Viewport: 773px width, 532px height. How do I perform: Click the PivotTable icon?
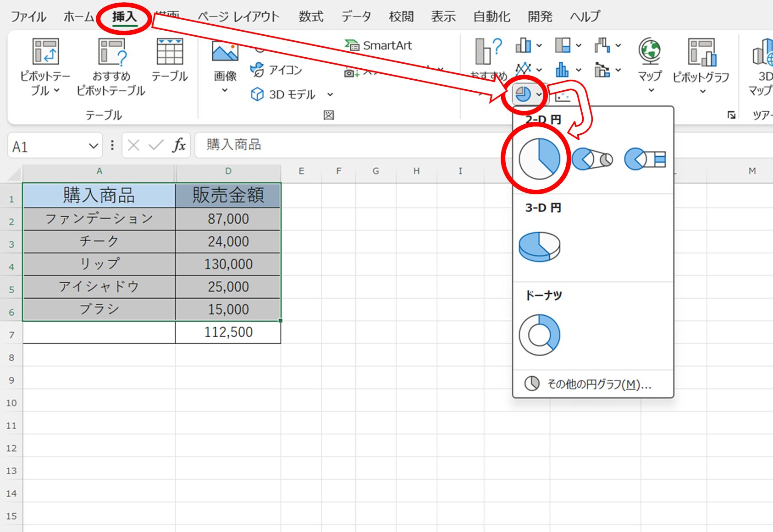45,52
